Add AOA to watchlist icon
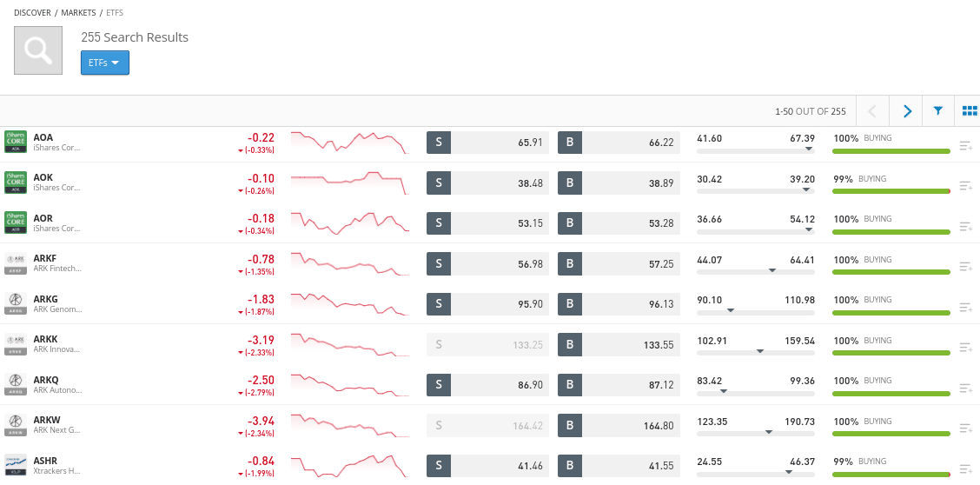The image size is (980, 485). tap(965, 146)
